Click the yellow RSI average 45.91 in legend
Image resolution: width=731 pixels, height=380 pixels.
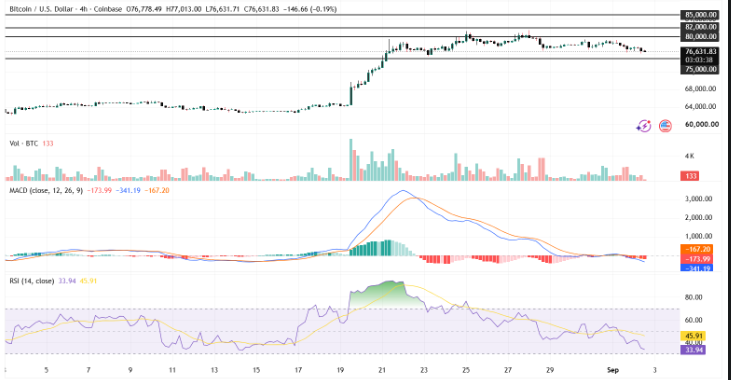pyautogui.click(x=88, y=281)
